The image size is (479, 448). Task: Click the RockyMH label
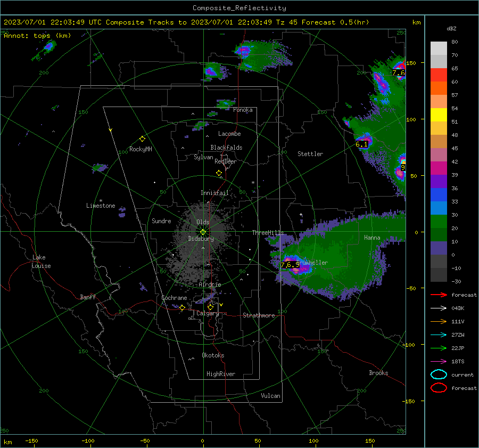(141, 149)
